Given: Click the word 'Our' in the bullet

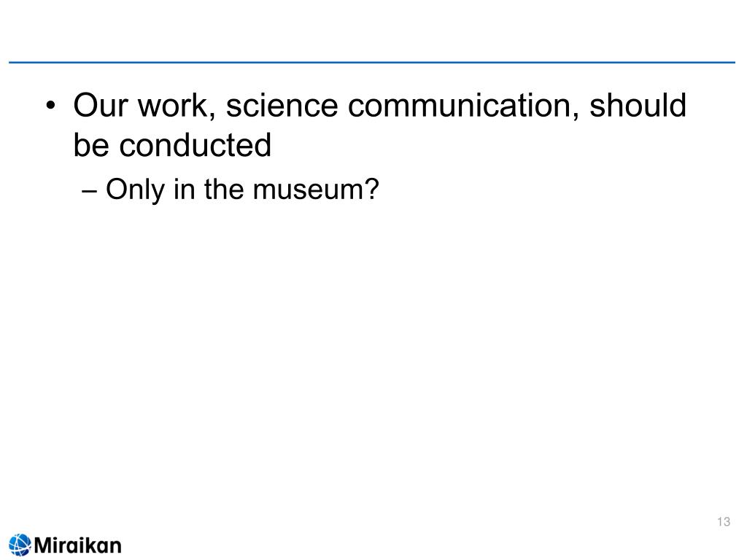Looking at the screenshot, I should coord(101,105).
